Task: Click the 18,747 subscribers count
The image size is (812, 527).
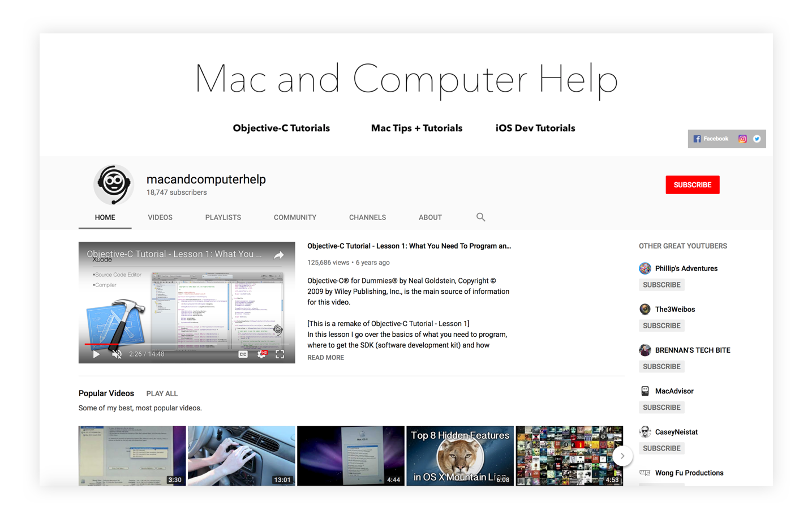Action: pyautogui.click(x=177, y=192)
